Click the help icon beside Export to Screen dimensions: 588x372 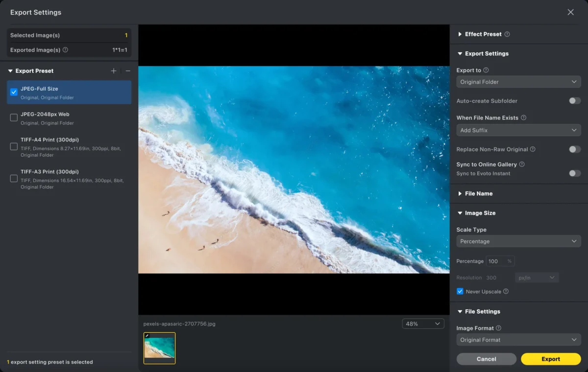(486, 70)
